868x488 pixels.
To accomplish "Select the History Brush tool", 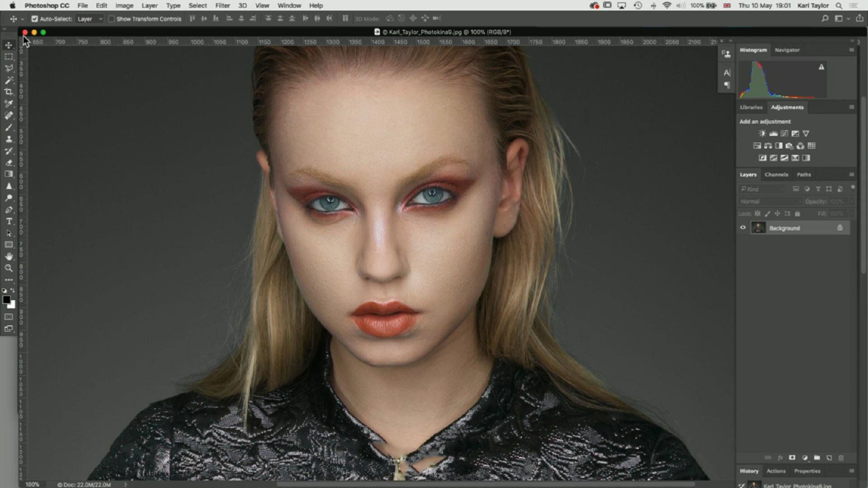I will (x=9, y=150).
